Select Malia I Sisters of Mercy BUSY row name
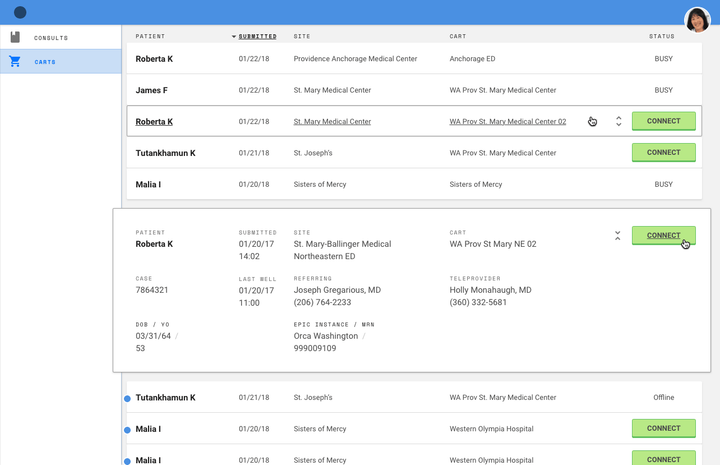 pos(148,185)
